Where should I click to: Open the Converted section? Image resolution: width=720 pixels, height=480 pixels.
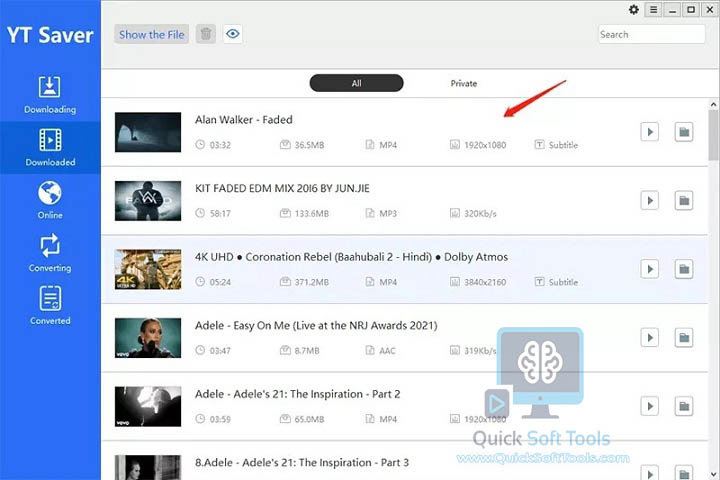pos(50,306)
